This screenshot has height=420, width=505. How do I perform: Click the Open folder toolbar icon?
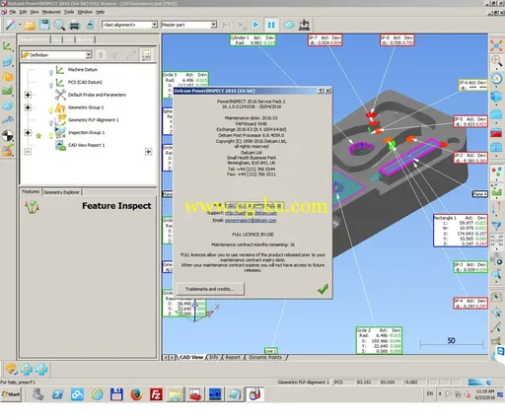[30, 25]
